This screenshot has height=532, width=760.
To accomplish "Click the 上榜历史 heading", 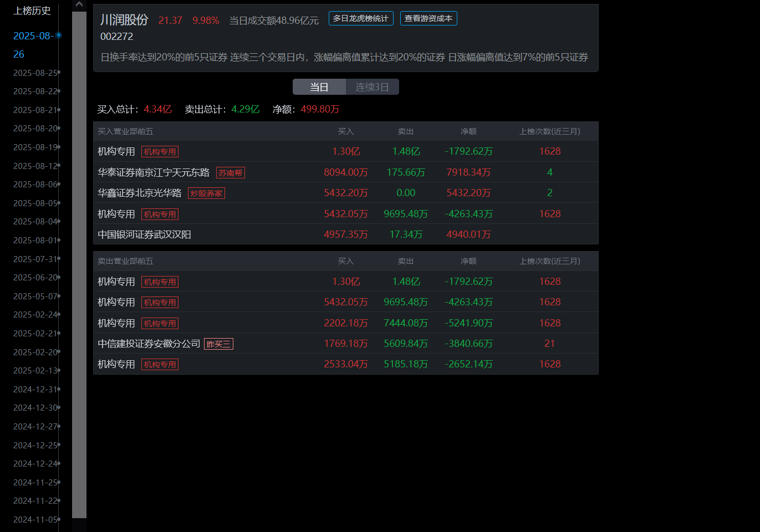I will (32, 11).
